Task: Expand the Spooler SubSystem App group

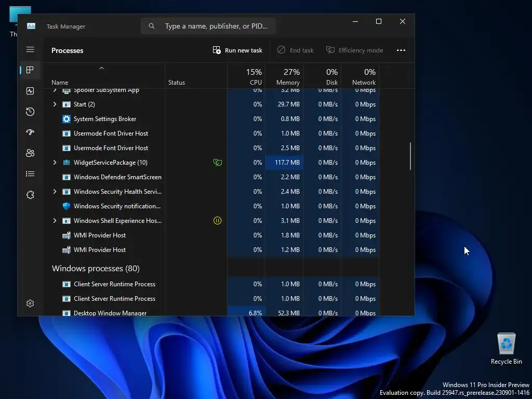Action: (x=55, y=90)
